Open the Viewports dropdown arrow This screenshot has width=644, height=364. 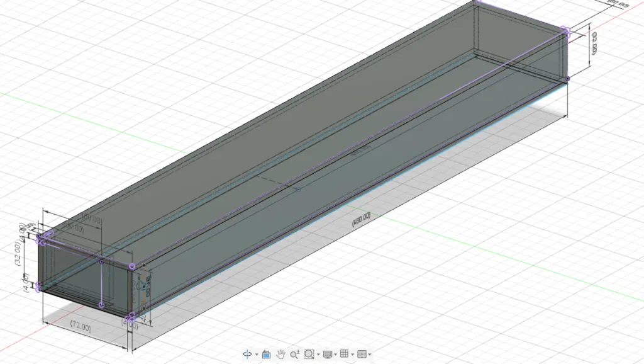[x=370, y=354]
